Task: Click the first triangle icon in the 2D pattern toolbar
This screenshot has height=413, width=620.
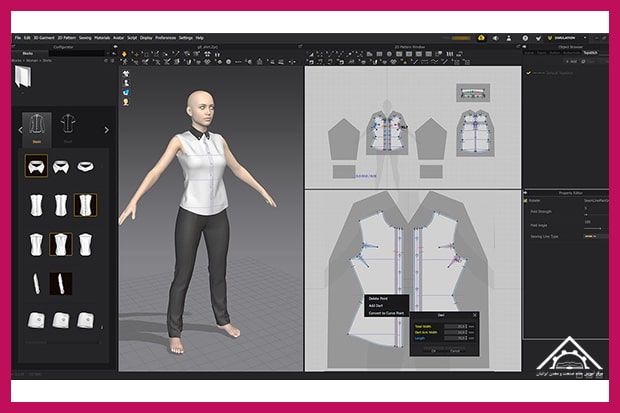Action: [312, 54]
